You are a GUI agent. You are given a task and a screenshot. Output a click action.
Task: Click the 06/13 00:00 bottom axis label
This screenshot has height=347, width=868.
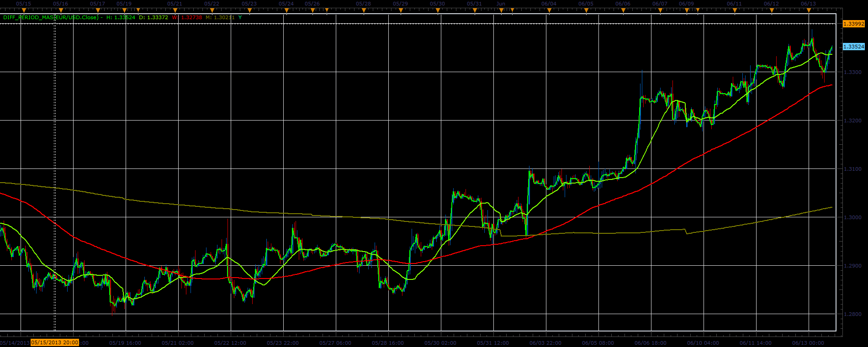(808, 343)
